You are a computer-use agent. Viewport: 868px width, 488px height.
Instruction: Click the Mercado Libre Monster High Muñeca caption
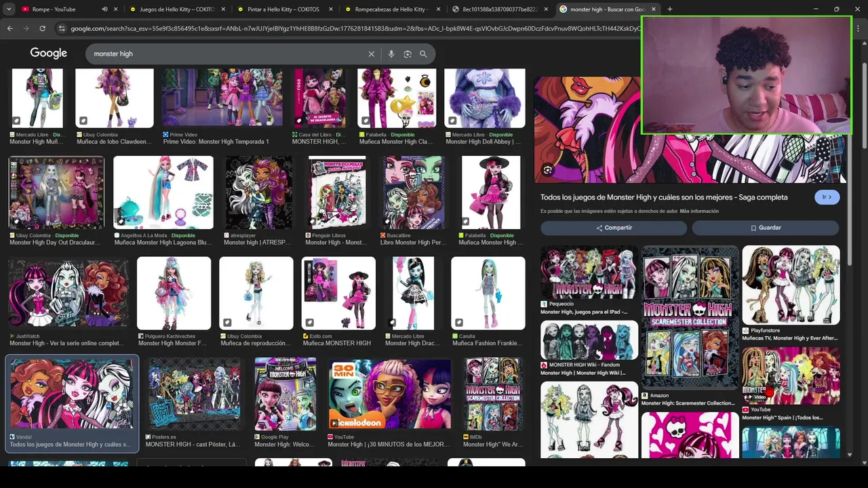(37, 142)
